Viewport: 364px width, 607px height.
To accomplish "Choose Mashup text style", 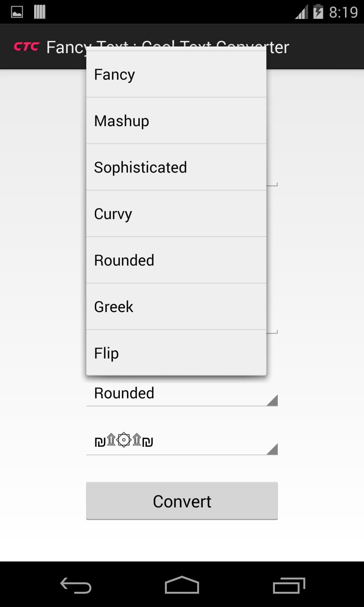I will 176,120.
